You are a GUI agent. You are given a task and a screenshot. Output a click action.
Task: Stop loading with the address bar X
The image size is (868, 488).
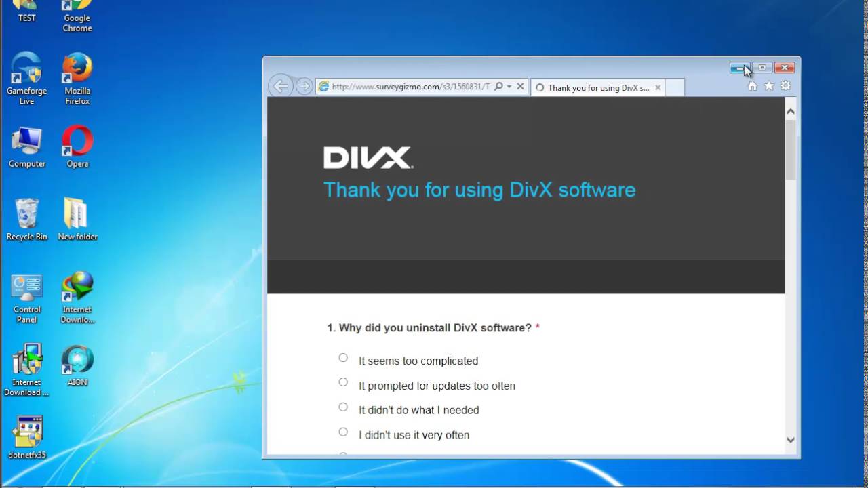tap(520, 87)
